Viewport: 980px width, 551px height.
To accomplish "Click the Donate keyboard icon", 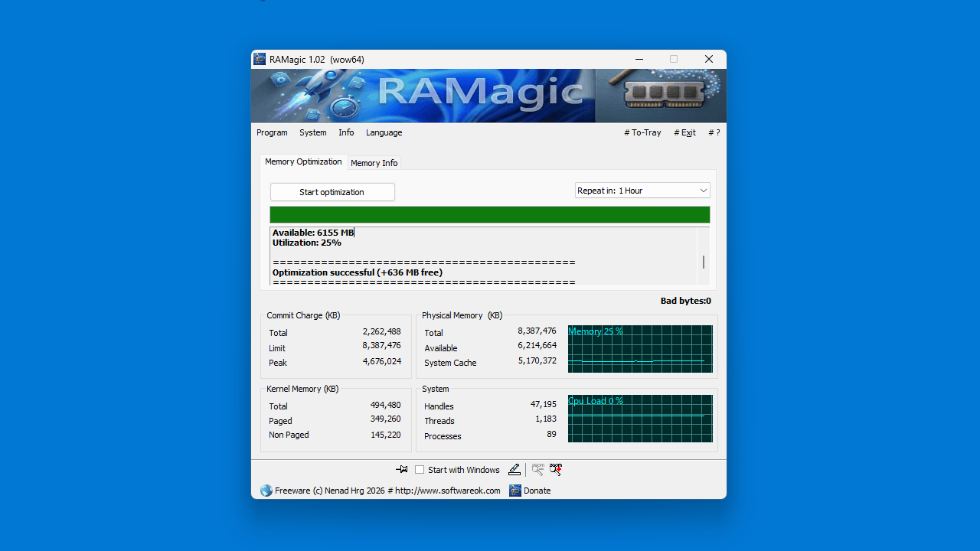I will click(x=515, y=491).
